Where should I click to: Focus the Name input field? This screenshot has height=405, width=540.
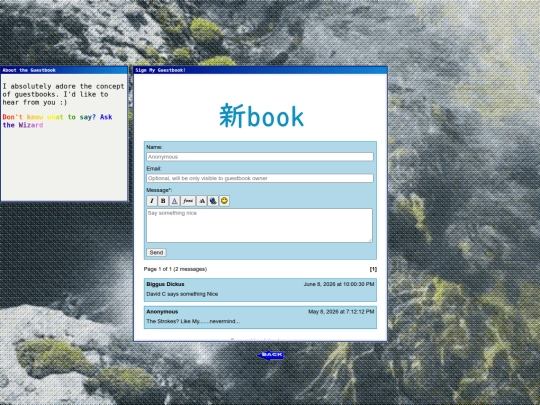[260, 157]
